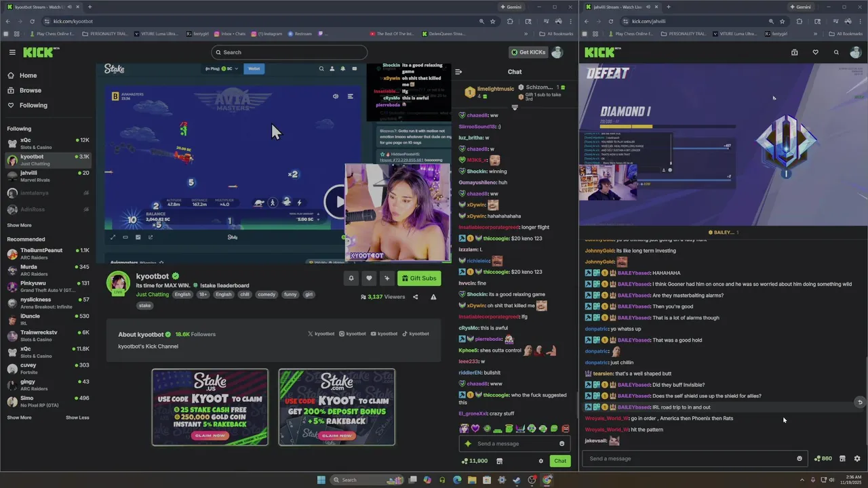Expand Show More under Following list

19,225
